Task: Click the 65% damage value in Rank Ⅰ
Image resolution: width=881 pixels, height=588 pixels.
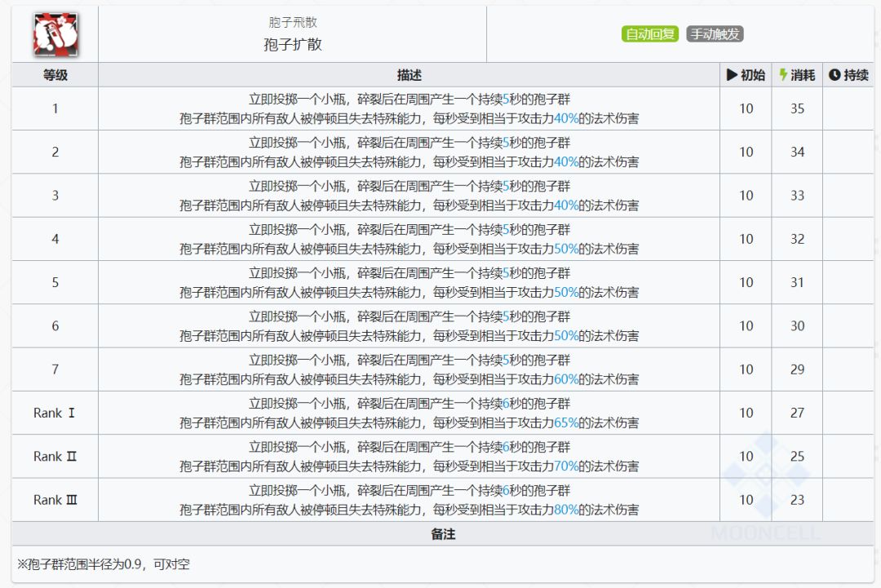Action: pyautogui.click(x=566, y=423)
